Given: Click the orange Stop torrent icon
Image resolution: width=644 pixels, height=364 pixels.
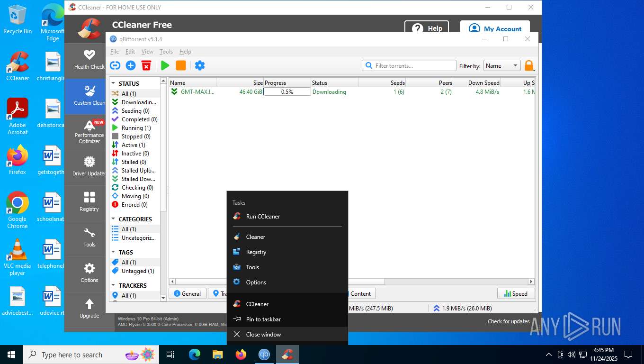Looking at the screenshot, I should click(181, 65).
